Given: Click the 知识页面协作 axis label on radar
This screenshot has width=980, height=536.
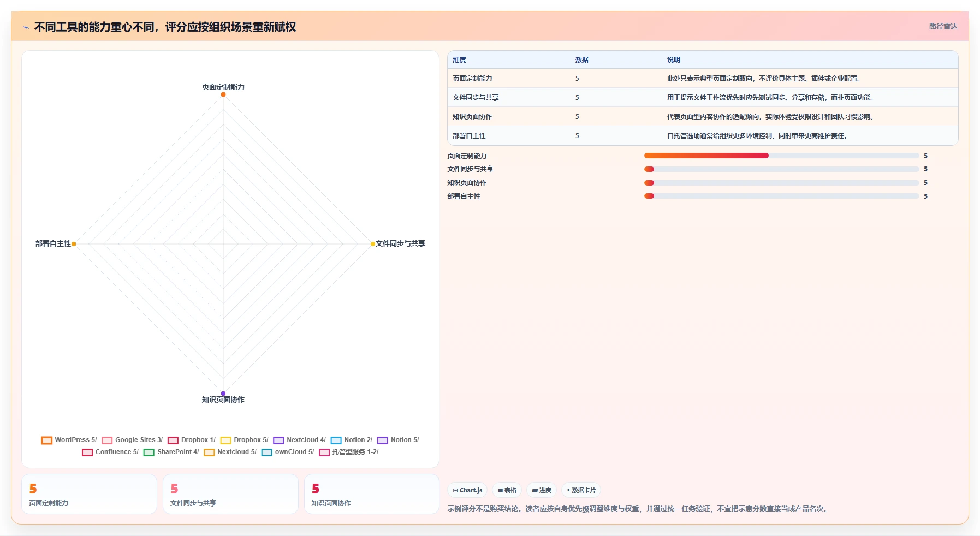Looking at the screenshot, I should click(223, 400).
